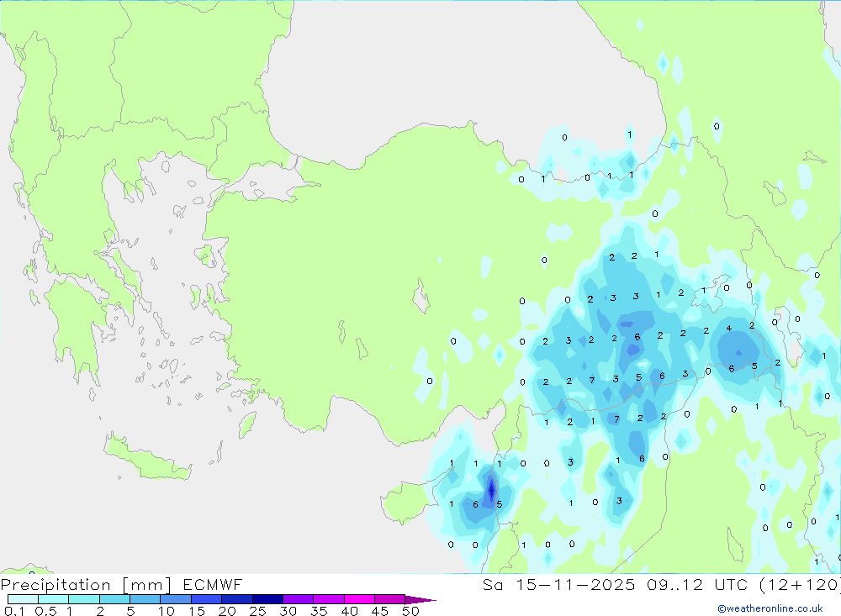Click the 35–40 mm purple legend swatch
The height and width of the screenshot is (616, 841).
point(328,599)
